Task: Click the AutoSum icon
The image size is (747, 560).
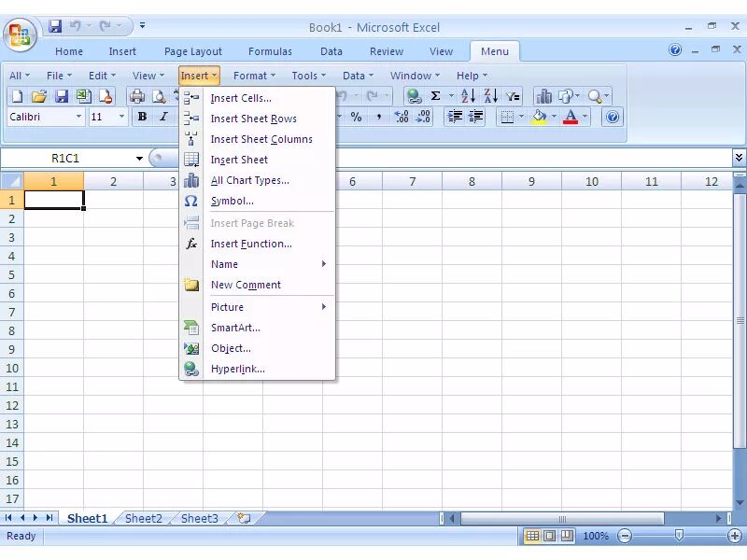Action: coord(435,95)
